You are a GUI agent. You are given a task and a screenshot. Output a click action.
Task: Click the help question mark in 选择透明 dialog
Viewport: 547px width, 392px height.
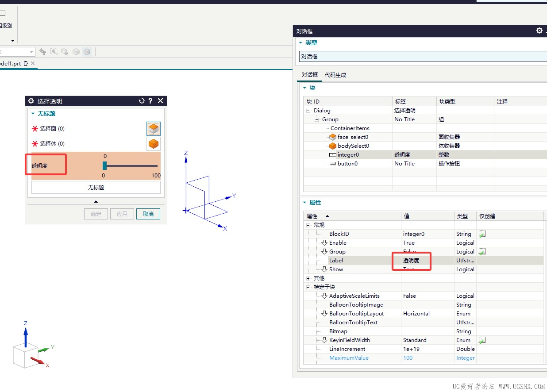tap(150, 101)
